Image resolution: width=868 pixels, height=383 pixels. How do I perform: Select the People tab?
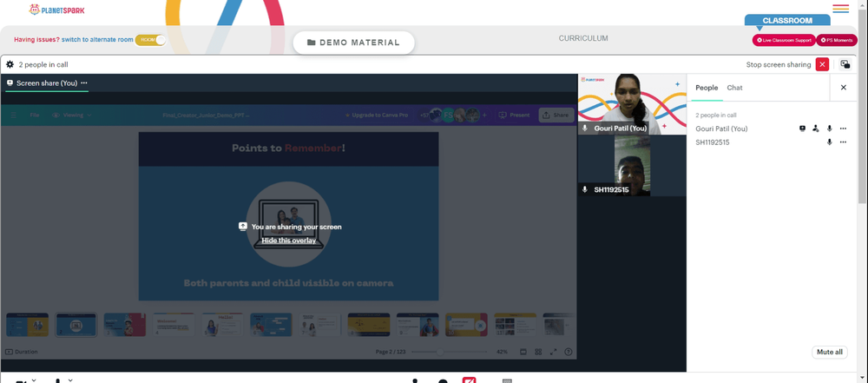click(707, 88)
